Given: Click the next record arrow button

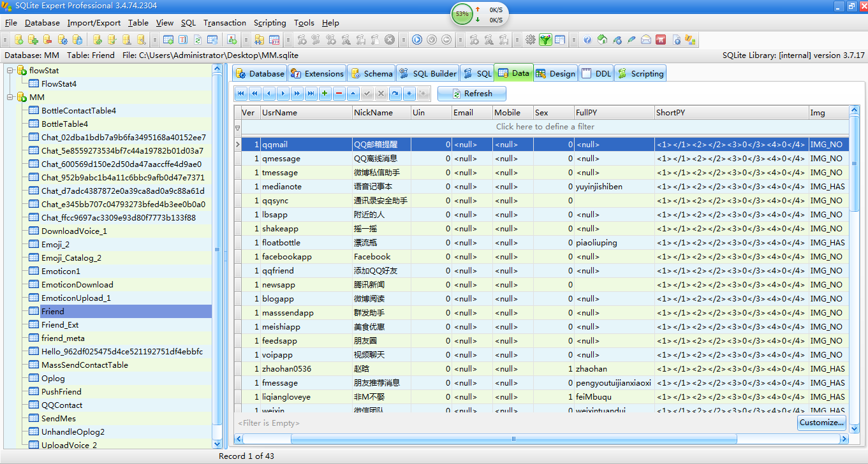Looking at the screenshot, I should [283, 94].
